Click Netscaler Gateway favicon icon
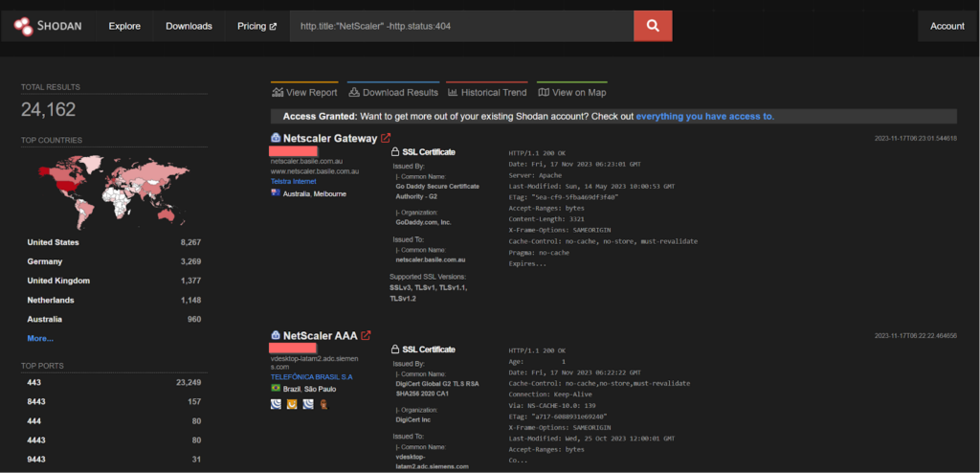This screenshot has height=473, width=980. [x=276, y=138]
